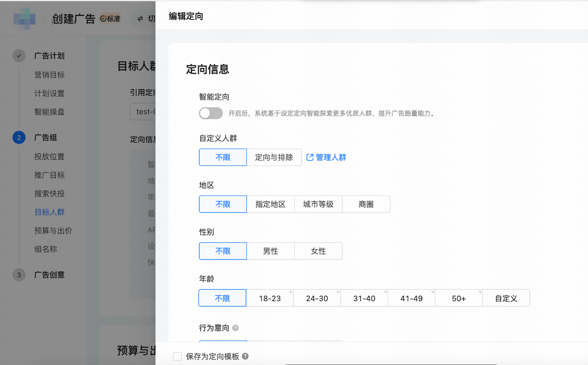Click the help icon after 保存为定向模板
The height and width of the screenshot is (365, 588).
(246, 356)
